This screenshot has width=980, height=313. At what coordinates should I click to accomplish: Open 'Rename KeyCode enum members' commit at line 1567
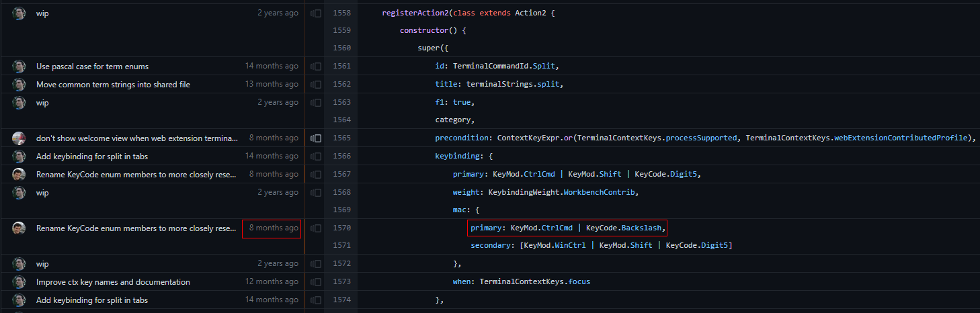(136, 174)
